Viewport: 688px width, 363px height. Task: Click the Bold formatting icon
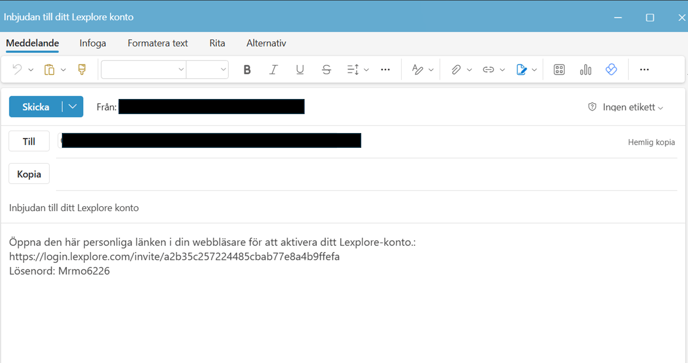pyautogui.click(x=247, y=70)
